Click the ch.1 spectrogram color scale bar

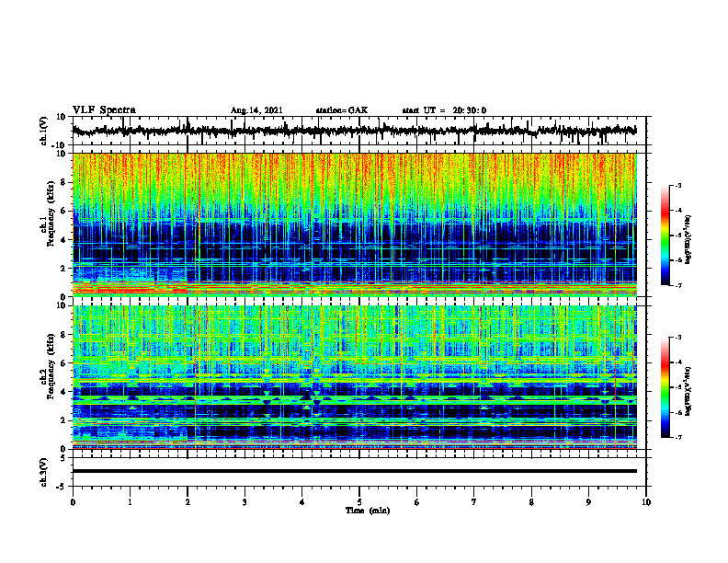(x=665, y=236)
